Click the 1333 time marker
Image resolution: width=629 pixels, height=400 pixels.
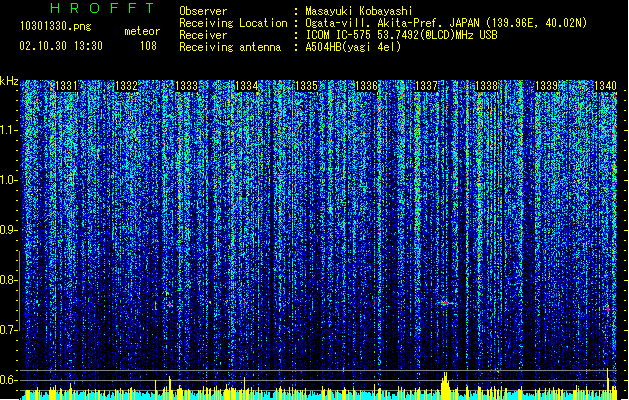pos(187,86)
